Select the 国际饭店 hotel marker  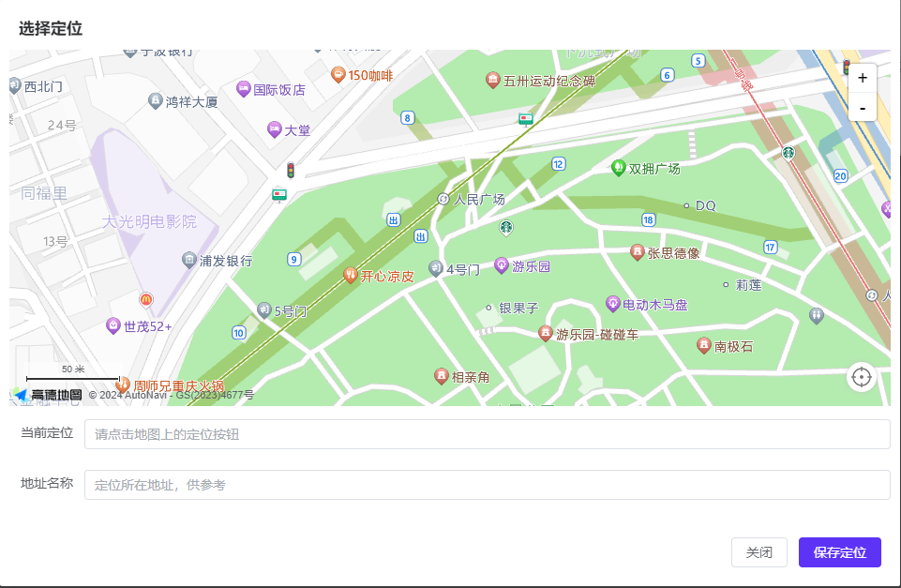coord(244,89)
